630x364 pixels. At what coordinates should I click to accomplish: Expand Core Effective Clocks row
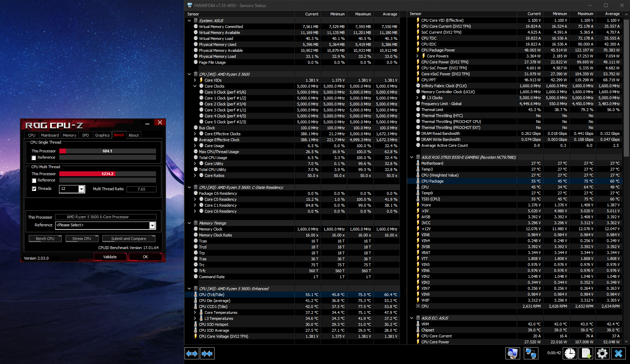195,134
